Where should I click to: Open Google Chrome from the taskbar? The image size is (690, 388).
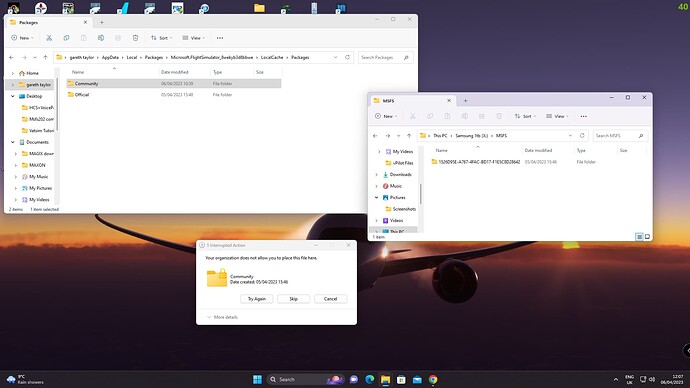433,379
